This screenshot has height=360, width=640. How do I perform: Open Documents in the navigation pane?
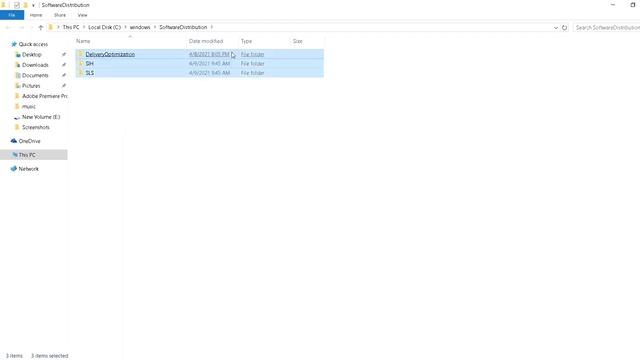pos(35,76)
